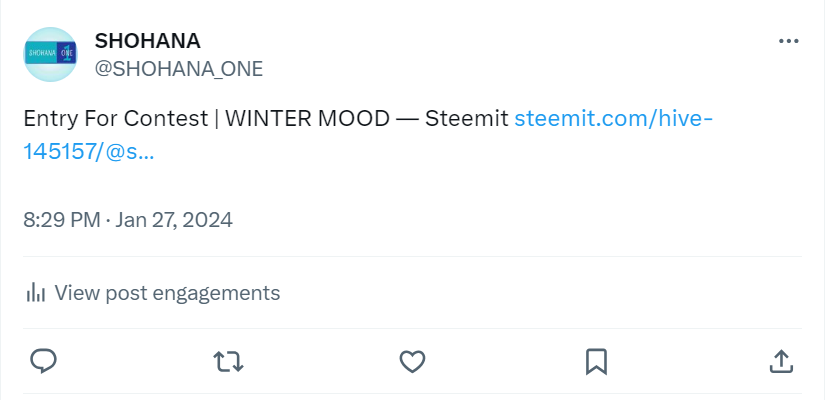
Task: Open the three-dot more options menu
Action: pyautogui.click(x=788, y=41)
